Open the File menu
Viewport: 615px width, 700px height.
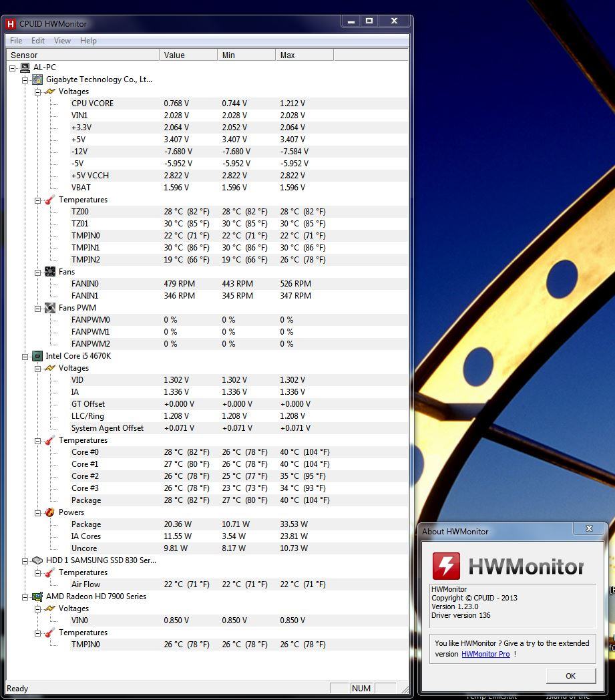(x=16, y=41)
